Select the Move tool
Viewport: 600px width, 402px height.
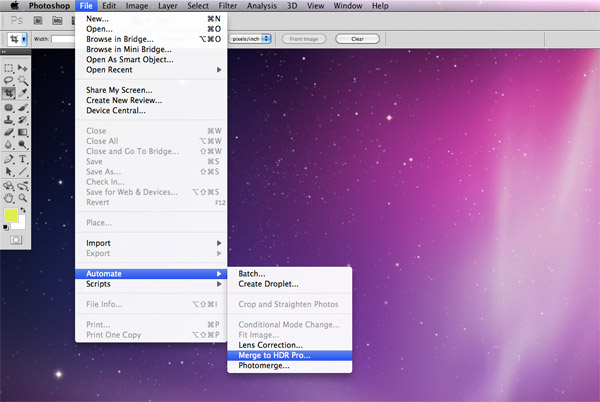[x=23, y=68]
